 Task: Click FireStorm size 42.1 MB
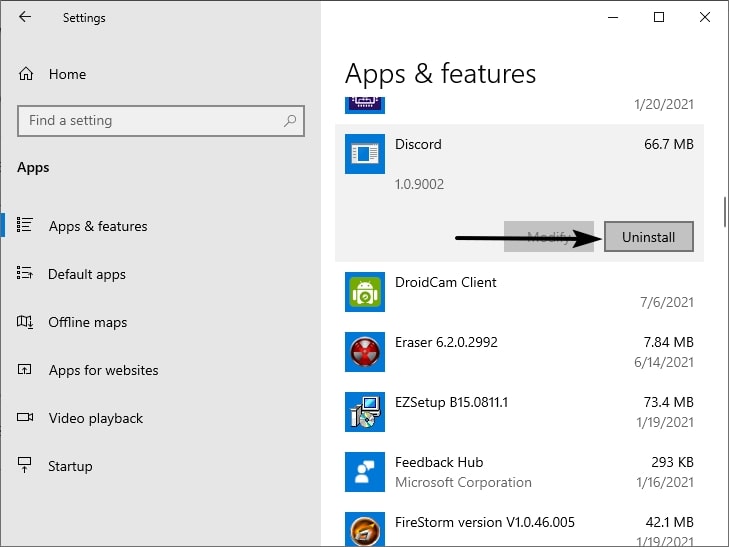(669, 522)
